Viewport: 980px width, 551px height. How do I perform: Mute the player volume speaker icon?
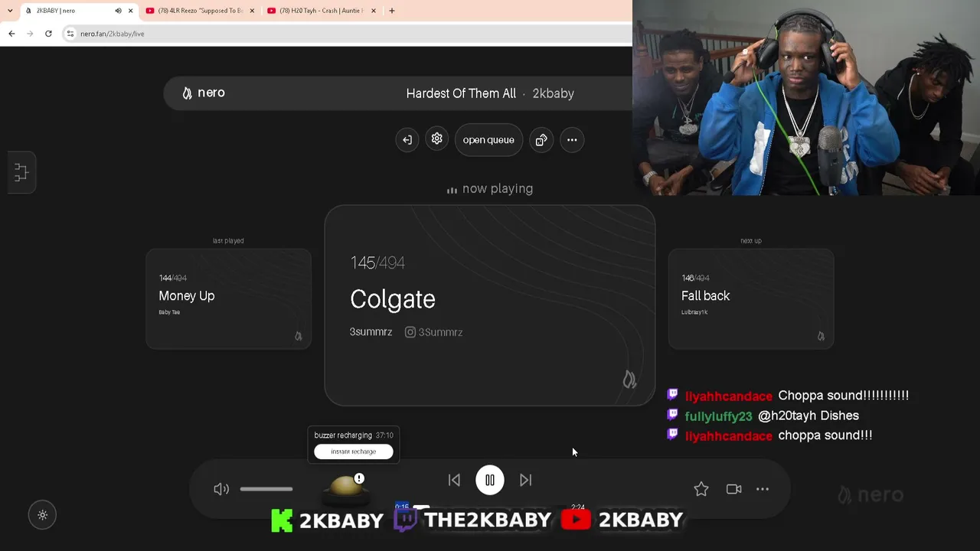coord(221,489)
